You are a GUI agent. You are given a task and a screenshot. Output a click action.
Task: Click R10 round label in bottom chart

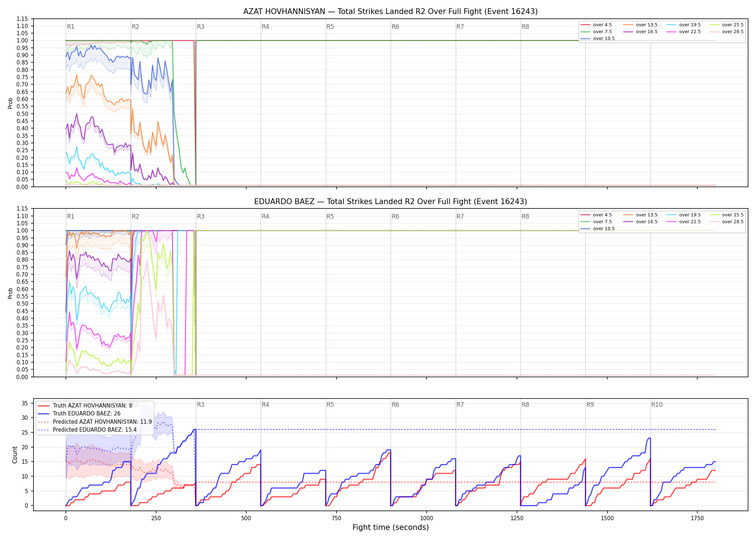tap(657, 405)
